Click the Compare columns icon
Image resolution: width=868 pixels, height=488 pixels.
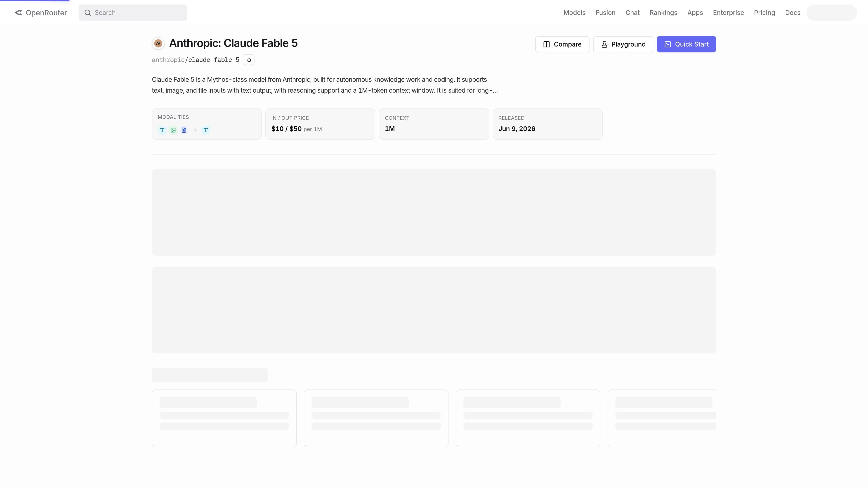(x=547, y=45)
